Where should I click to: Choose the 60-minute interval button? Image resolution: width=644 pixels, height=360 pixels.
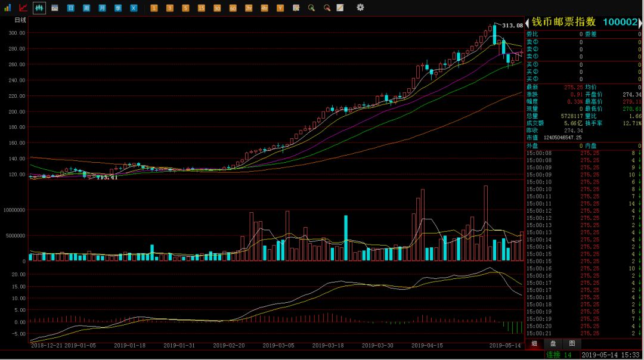[x=233, y=8]
